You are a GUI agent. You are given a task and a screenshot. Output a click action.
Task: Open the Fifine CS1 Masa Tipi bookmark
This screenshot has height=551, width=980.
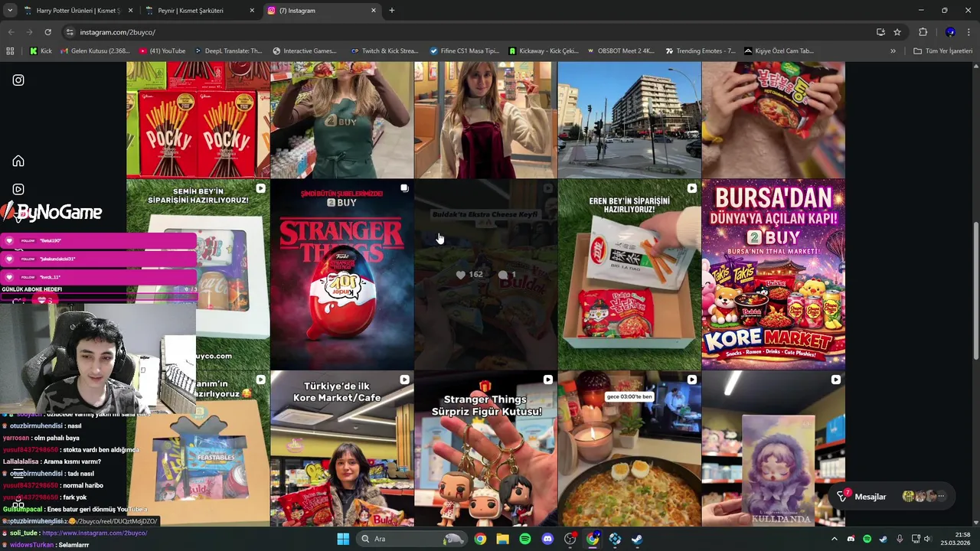[x=464, y=51]
